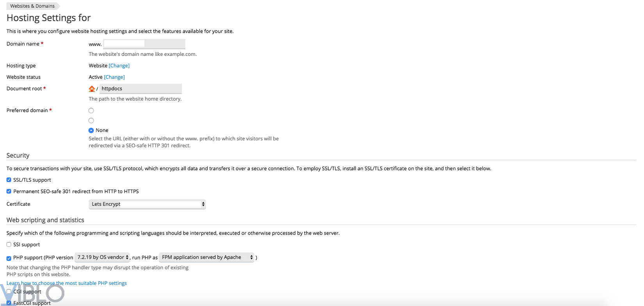Select the None preferred domain option
Image resolution: width=644 pixels, height=306 pixels.
(x=91, y=131)
